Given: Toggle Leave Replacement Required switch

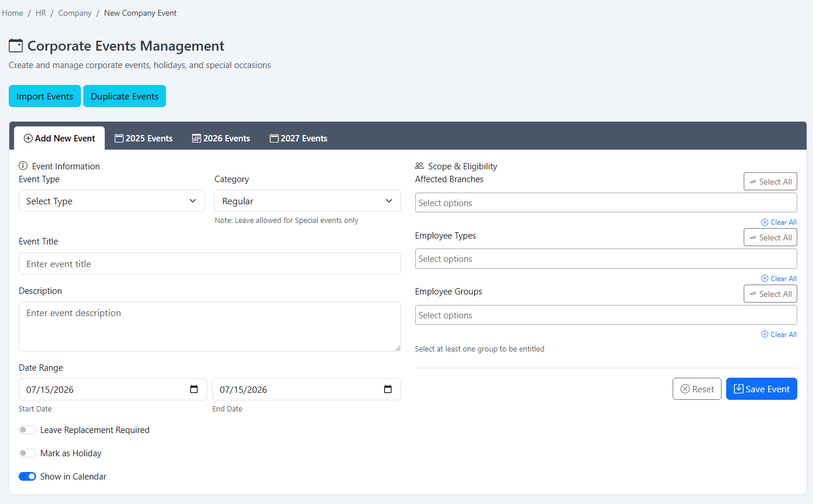Looking at the screenshot, I should point(27,430).
